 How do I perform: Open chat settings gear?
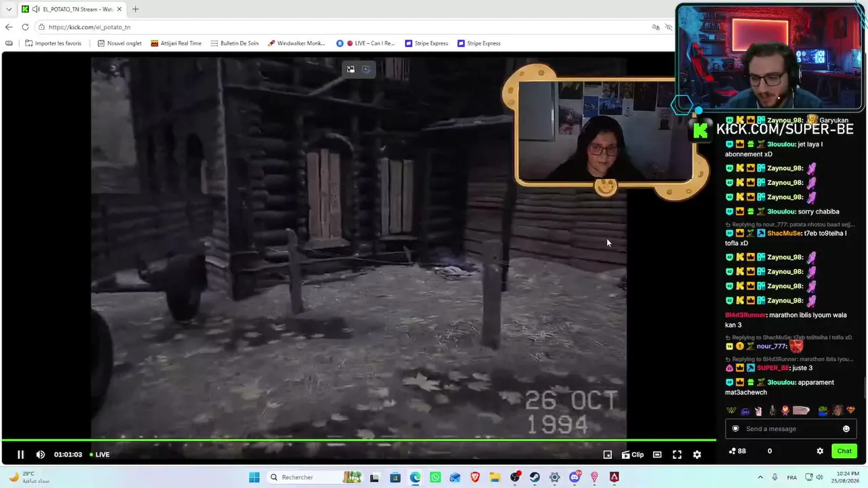coord(820,451)
